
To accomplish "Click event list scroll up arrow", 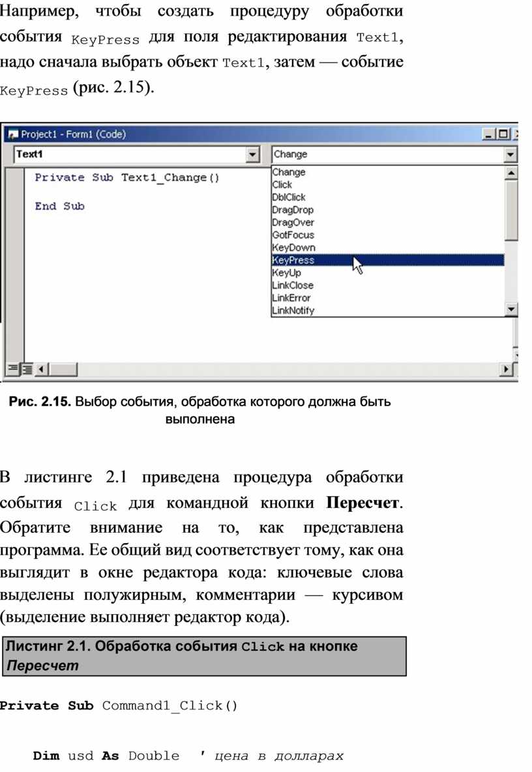I will tap(511, 173).
